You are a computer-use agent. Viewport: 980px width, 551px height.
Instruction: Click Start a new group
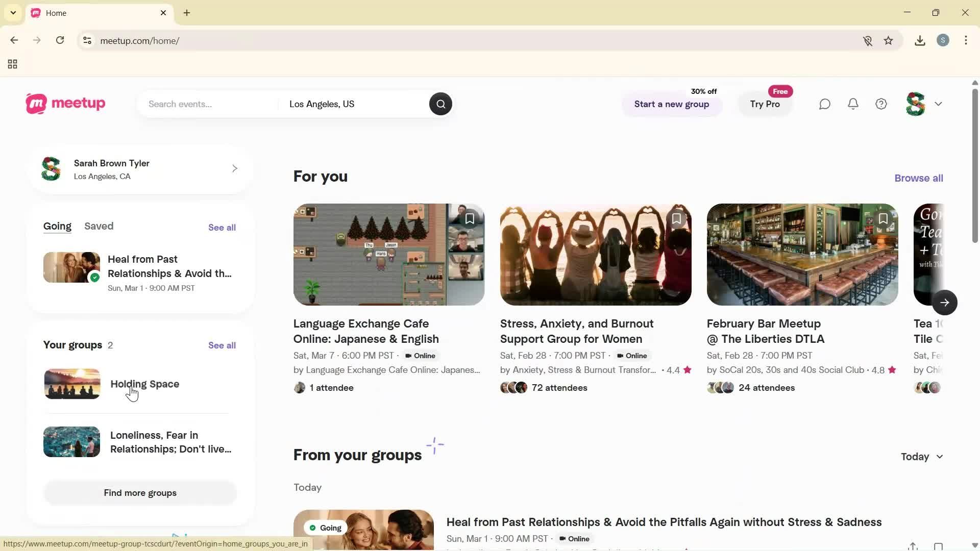(x=671, y=104)
